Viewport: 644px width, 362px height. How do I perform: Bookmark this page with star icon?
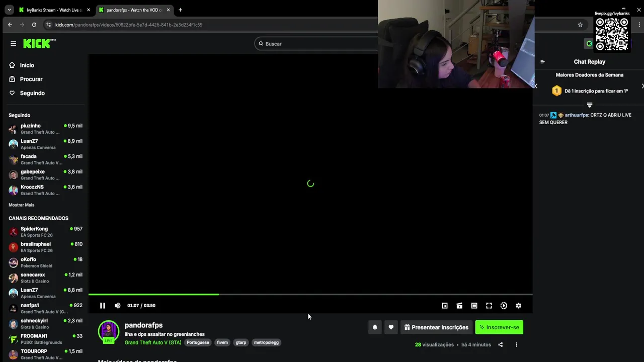(x=580, y=25)
